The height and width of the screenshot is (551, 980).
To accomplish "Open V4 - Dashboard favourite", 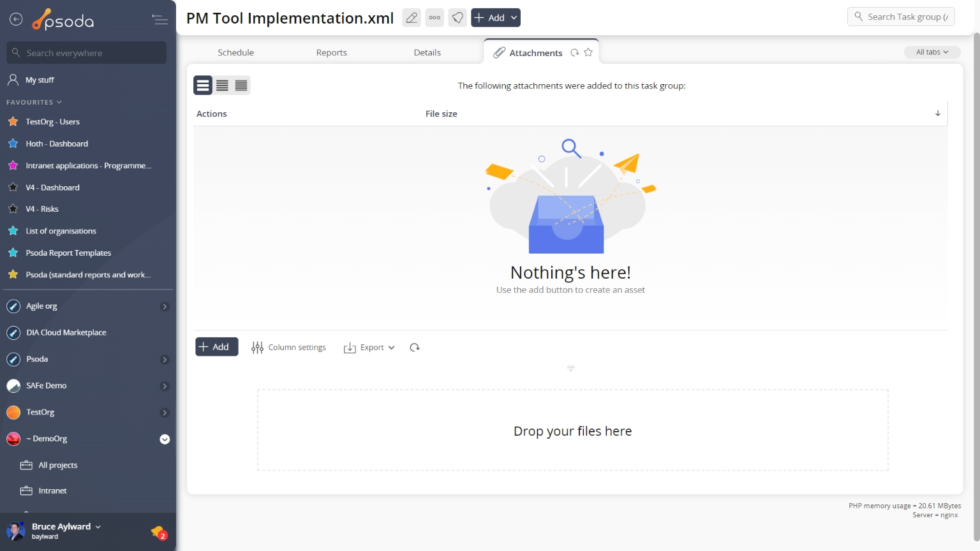I will [x=52, y=187].
